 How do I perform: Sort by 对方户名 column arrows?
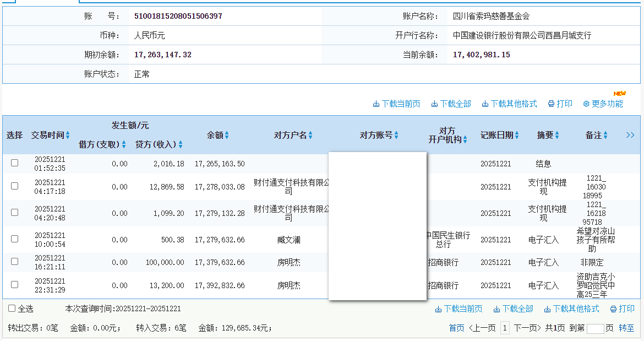(x=310, y=136)
